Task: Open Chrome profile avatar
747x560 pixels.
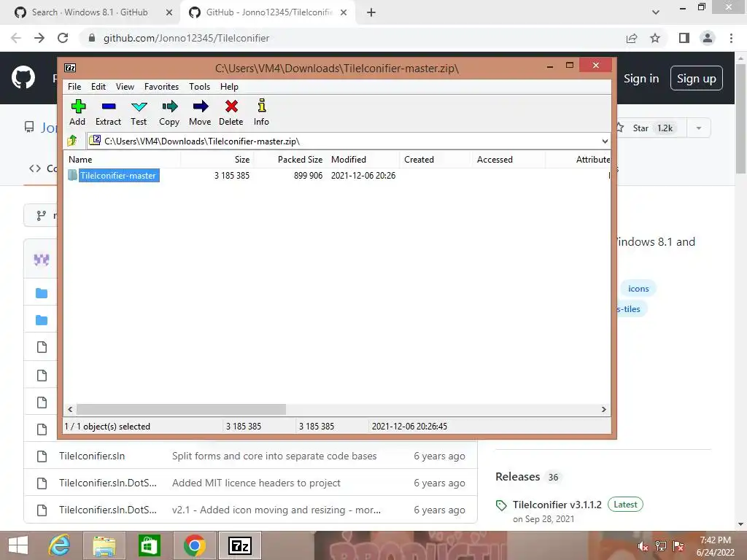Action: point(708,38)
